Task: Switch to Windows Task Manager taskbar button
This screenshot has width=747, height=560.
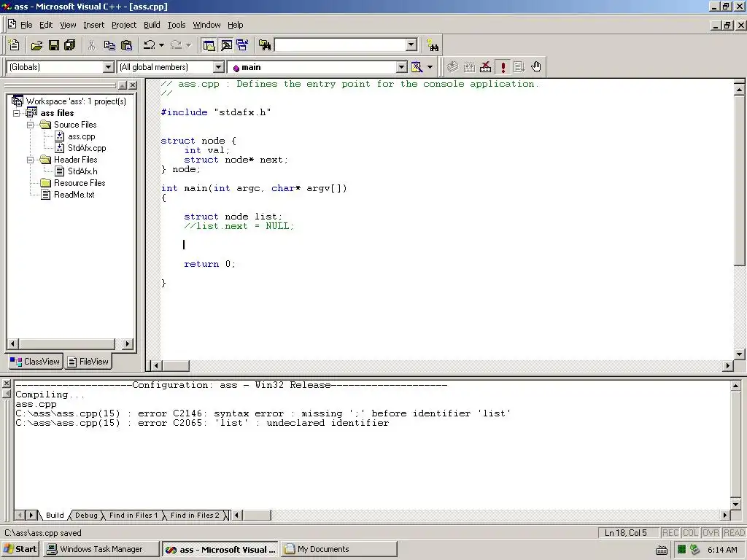Action: 100,549
